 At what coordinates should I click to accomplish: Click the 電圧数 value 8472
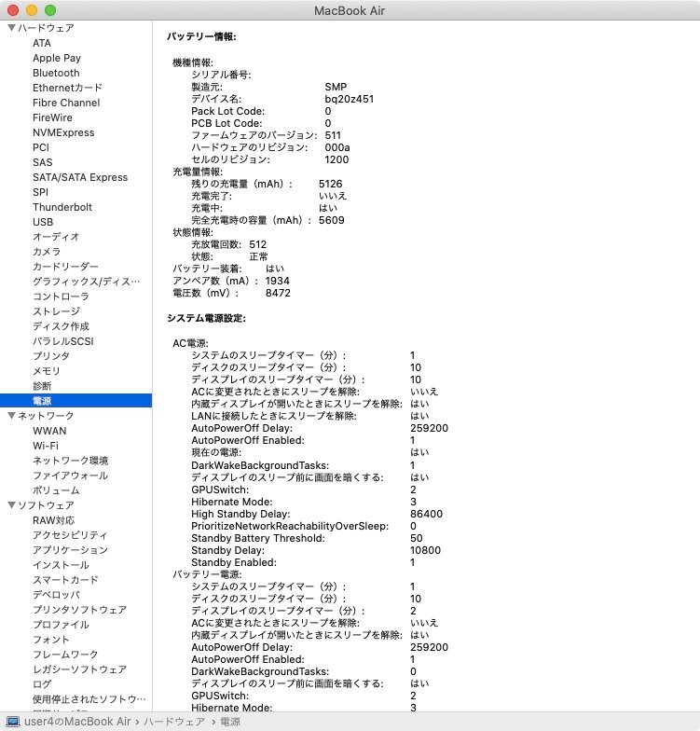tap(278, 293)
